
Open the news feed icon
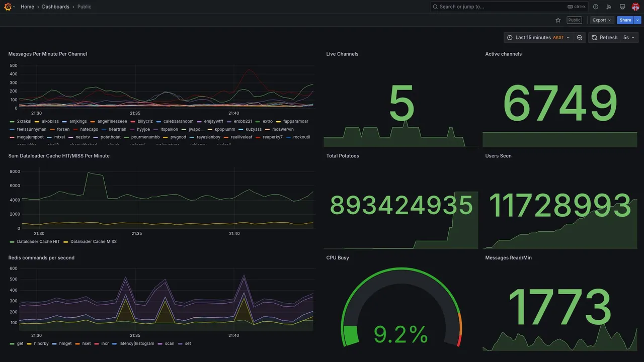[609, 7]
